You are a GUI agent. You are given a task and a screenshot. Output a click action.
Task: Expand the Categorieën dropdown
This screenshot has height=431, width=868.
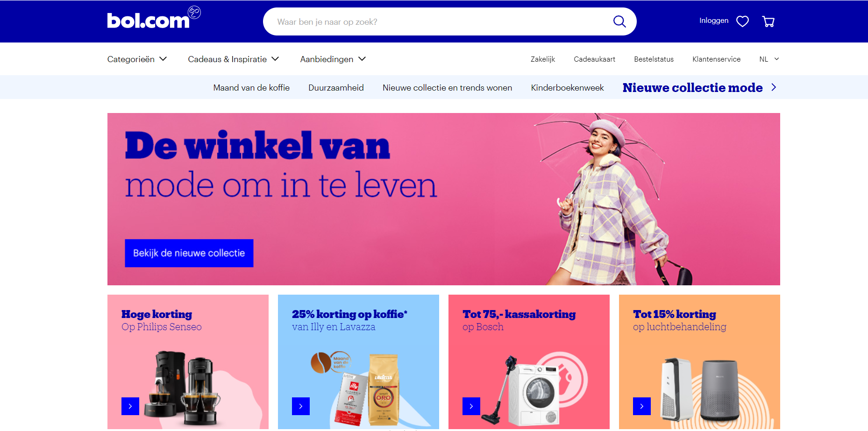coord(137,59)
